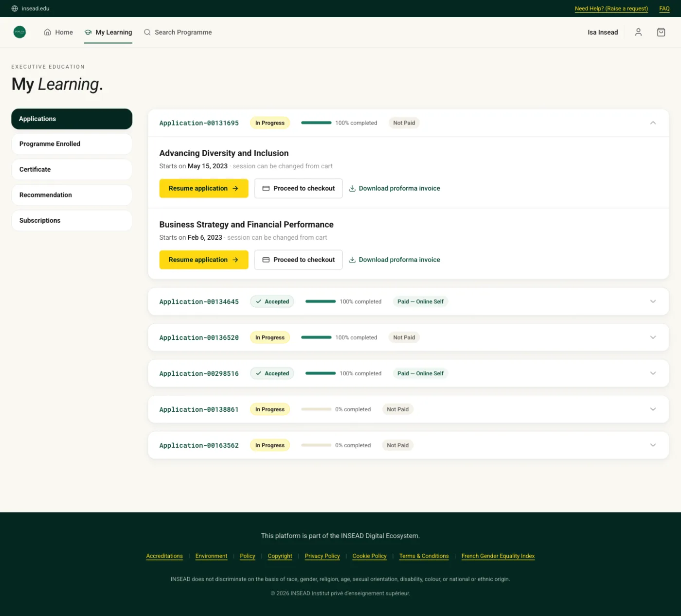
Task: Open the Certificate sidebar tab
Action: click(x=72, y=169)
